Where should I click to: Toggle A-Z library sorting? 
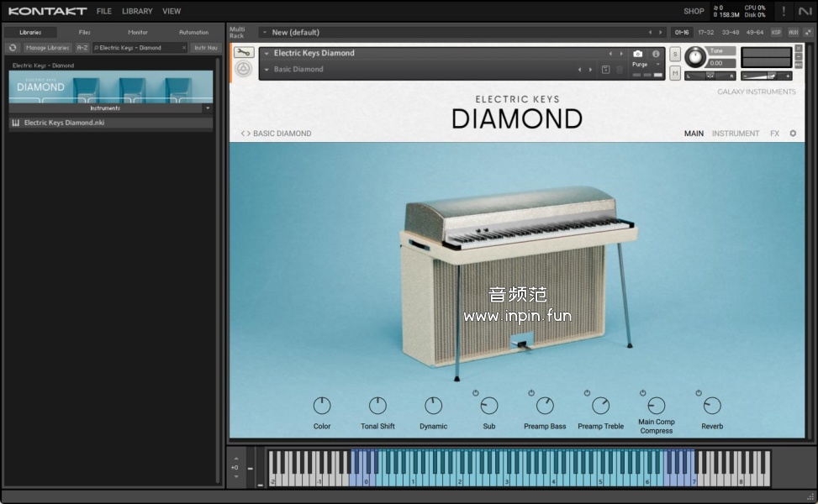pyautogui.click(x=82, y=47)
